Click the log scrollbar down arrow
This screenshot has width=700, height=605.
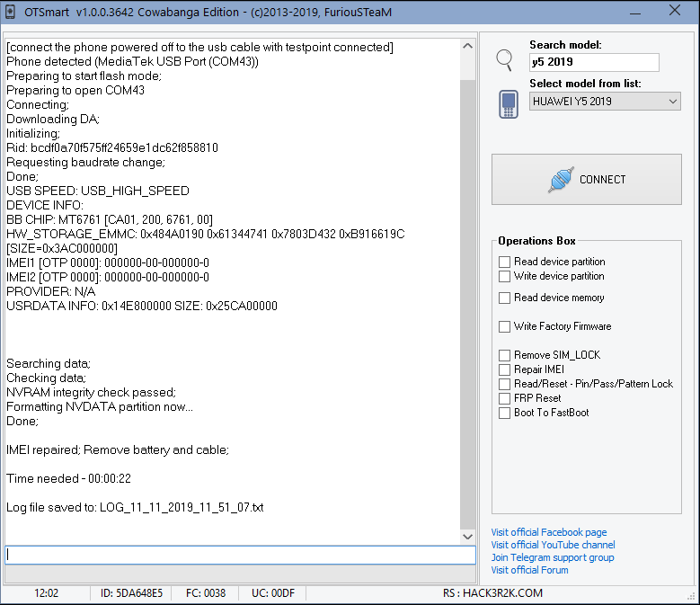[x=467, y=537]
